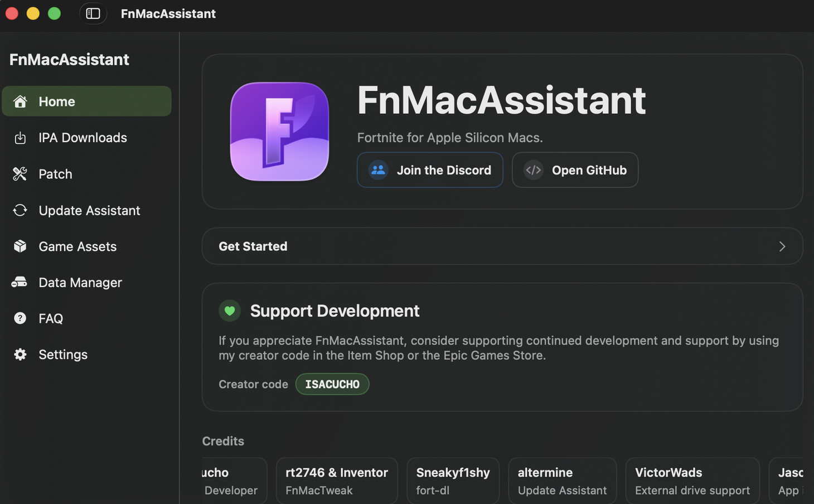Click the Home house icon in sidebar
The image size is (814, 504).
point(20,101)
